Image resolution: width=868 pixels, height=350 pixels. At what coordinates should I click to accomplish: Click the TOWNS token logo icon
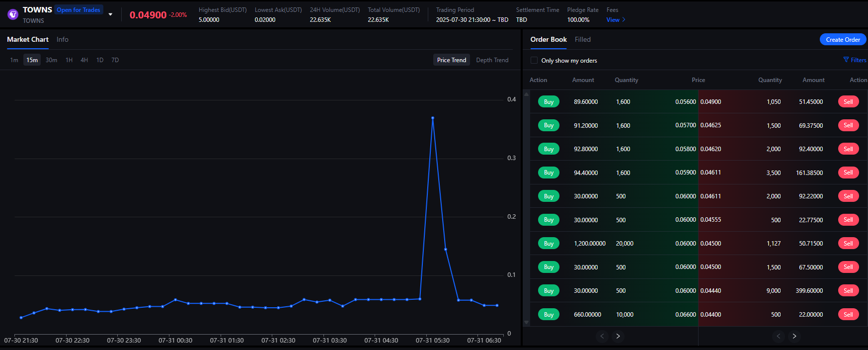coord(13,14)
